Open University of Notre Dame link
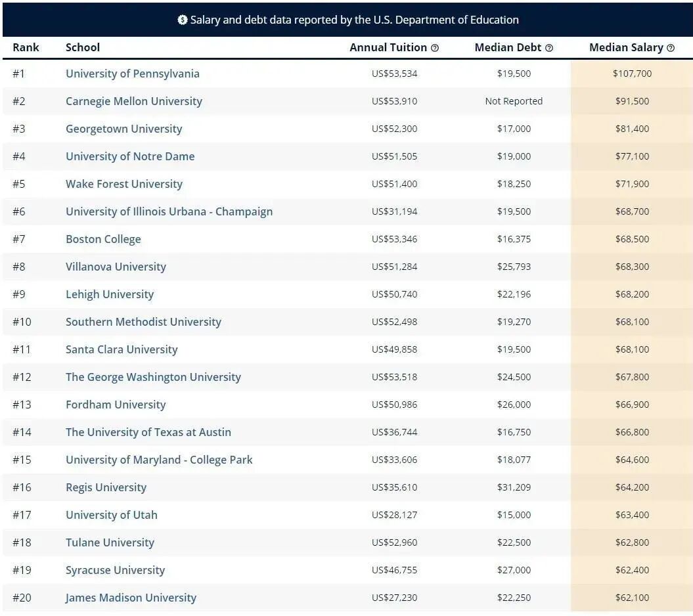 130,156
